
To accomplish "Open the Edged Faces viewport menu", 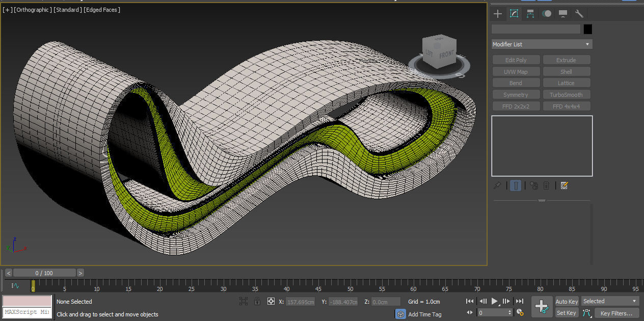I will coord(102,10).
